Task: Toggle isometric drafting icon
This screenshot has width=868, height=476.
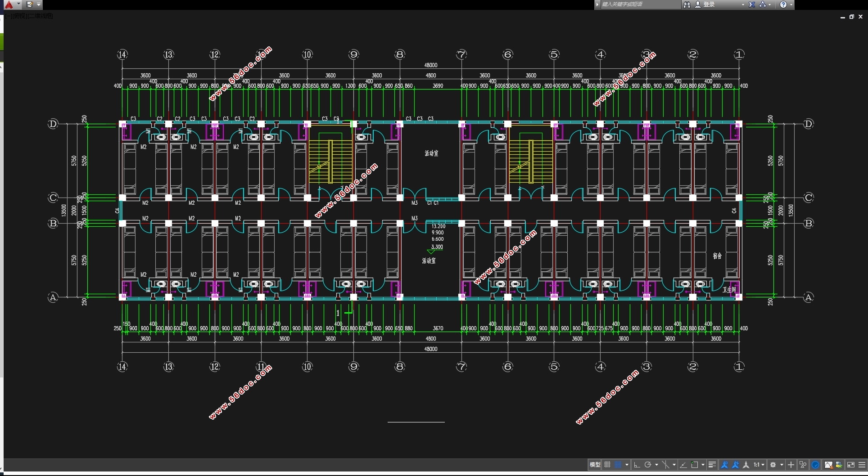Action: (665, 465)
